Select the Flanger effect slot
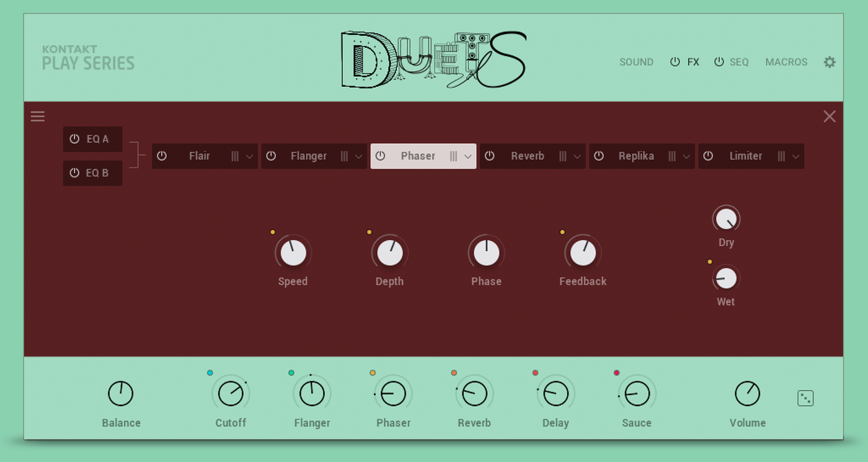 point(314,156)
